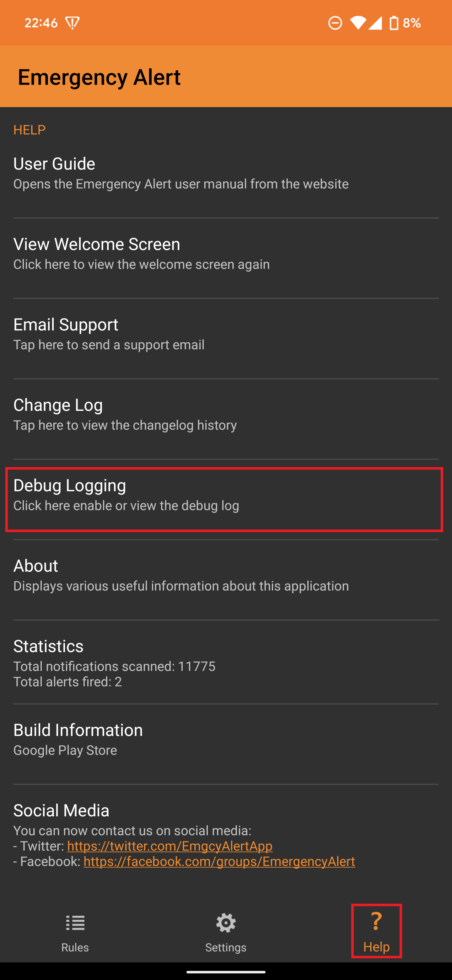Tap the cellular signal icon
Image resolution: width=452 pixels, height=980 pixels.
(375, 23)
